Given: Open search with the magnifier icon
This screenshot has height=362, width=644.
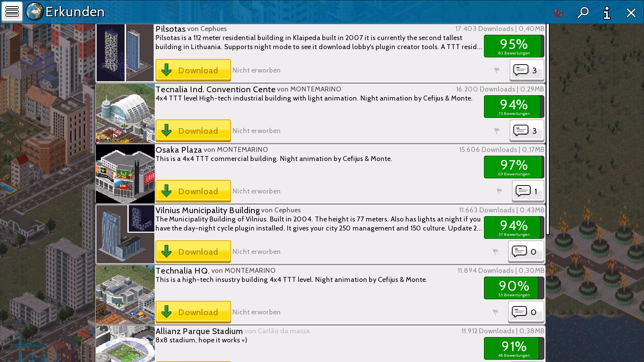Looking at the screenshot, I should pyautogui.click(x=583, y=12).
